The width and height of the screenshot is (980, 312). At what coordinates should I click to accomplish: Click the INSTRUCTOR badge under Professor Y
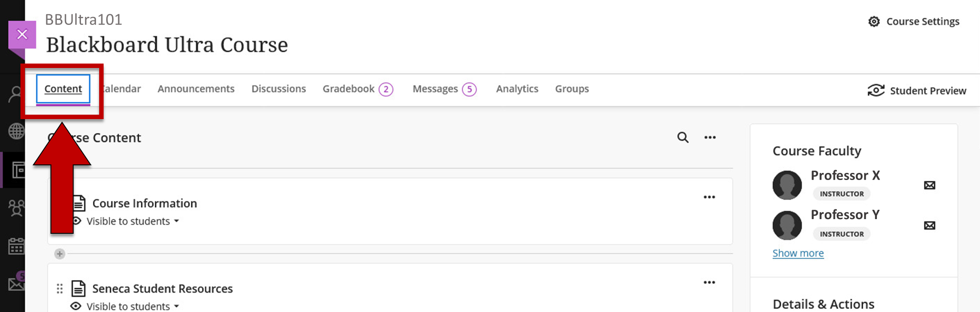[842, 234]
